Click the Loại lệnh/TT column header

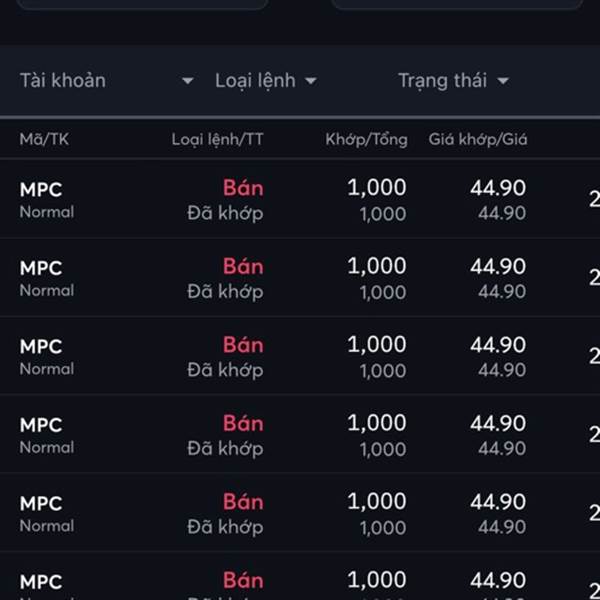click(217, 140)
